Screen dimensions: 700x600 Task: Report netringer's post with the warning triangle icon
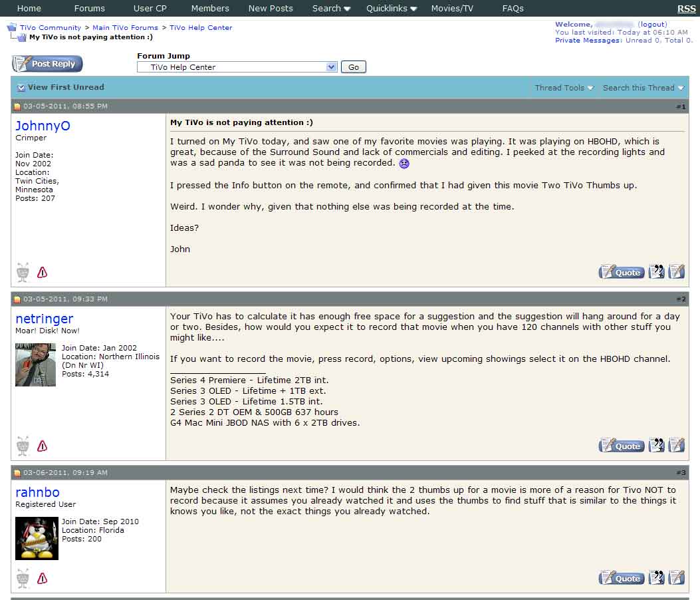pos(43,446)
